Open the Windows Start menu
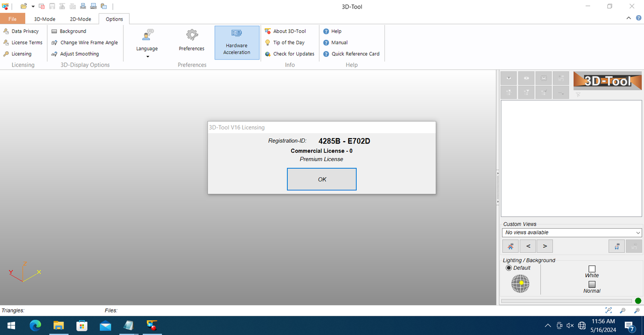This screenshot has height=335, width=644. click(x=11, y=325)
